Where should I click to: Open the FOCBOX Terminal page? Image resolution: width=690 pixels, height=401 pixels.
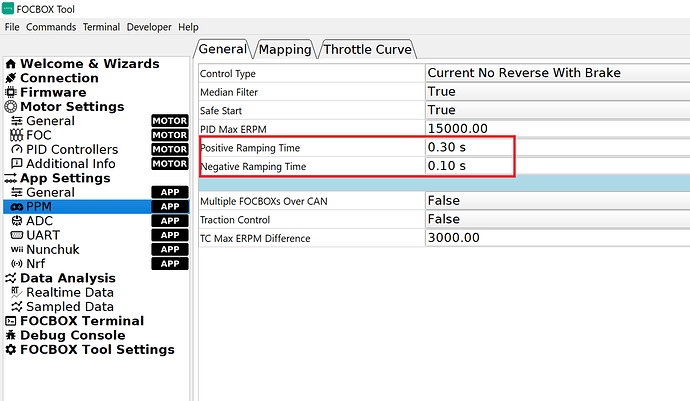tap(82, 321)
